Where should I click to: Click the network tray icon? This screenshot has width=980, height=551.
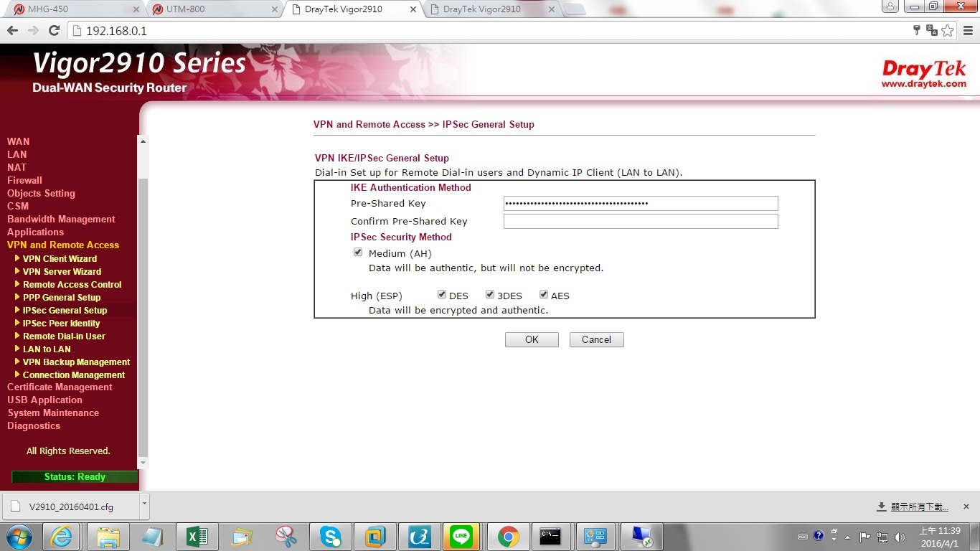[882, 537]
